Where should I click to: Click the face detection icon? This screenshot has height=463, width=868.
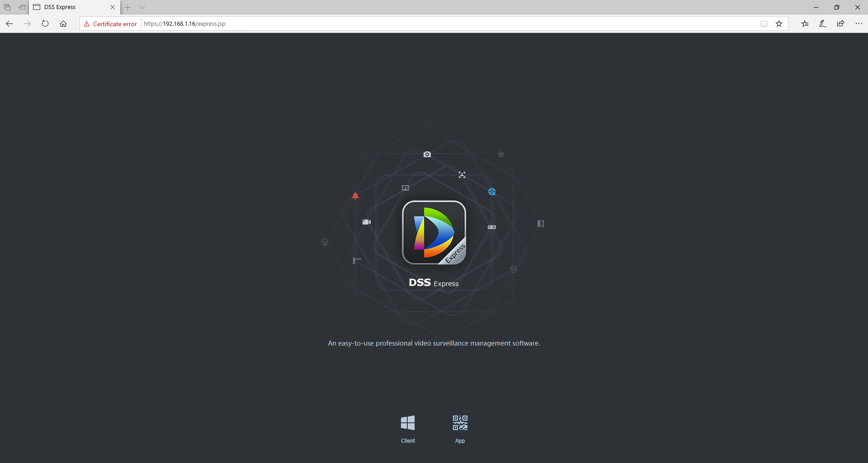pyautogui.click(x=462, y=175)
